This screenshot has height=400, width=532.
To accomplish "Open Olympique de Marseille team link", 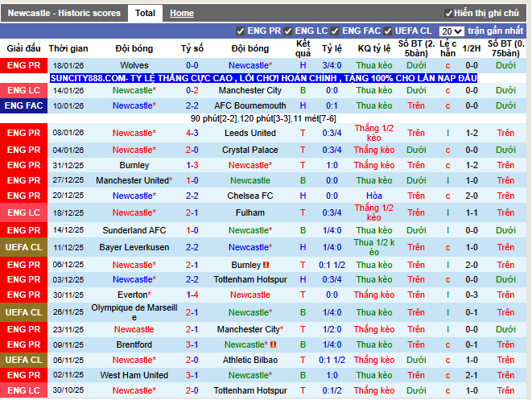I will (134, 312).
